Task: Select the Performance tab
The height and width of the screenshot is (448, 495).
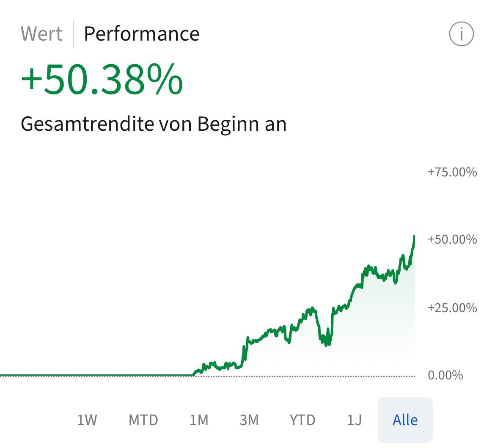Action: (141, 34)
